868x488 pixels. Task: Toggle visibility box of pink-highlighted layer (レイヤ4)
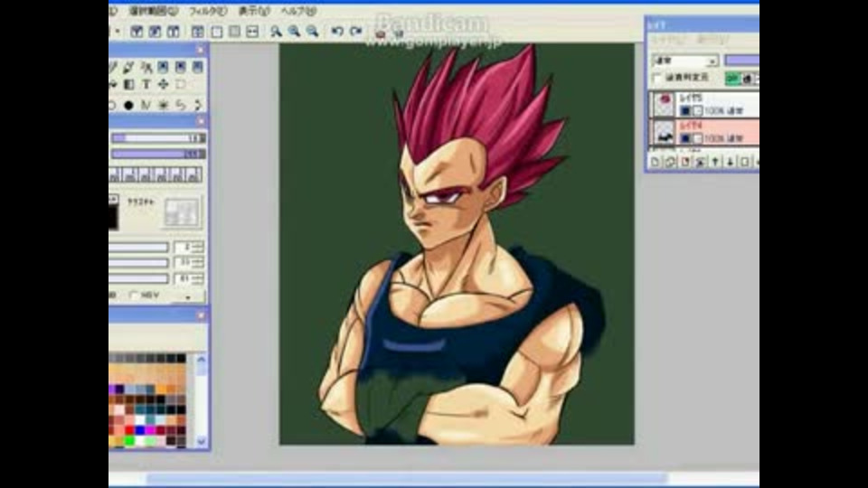685,138
